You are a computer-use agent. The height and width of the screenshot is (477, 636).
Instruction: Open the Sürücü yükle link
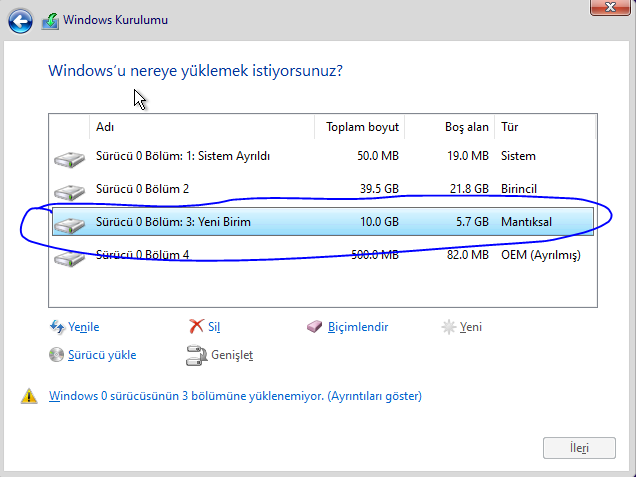102,355
